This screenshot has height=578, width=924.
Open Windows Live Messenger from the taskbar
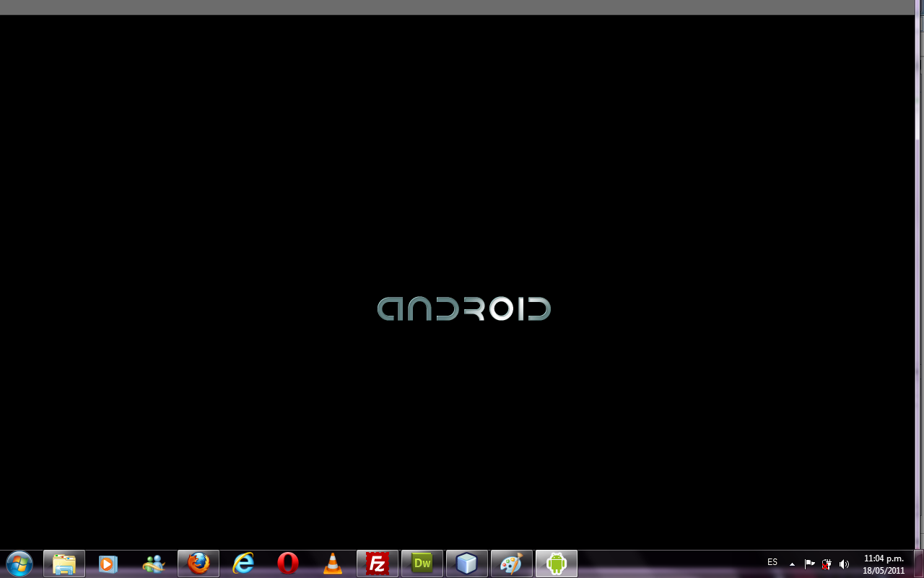point(154,564)
